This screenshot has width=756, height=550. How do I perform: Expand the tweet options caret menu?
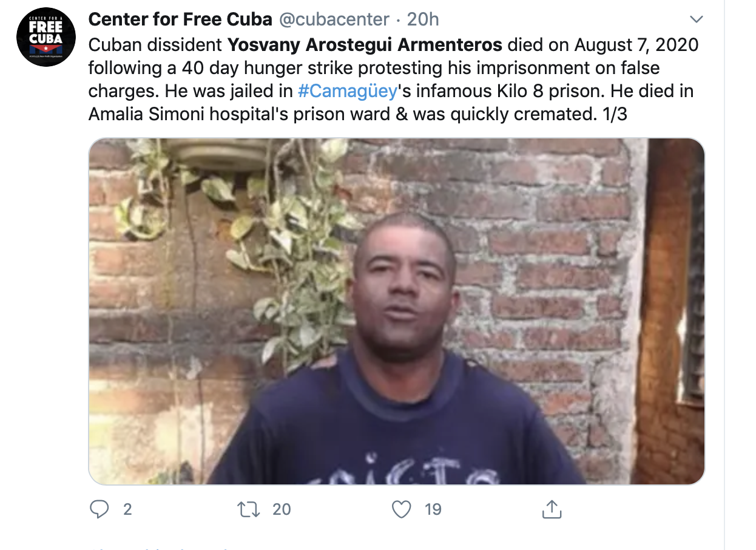(x=697, y=19)
